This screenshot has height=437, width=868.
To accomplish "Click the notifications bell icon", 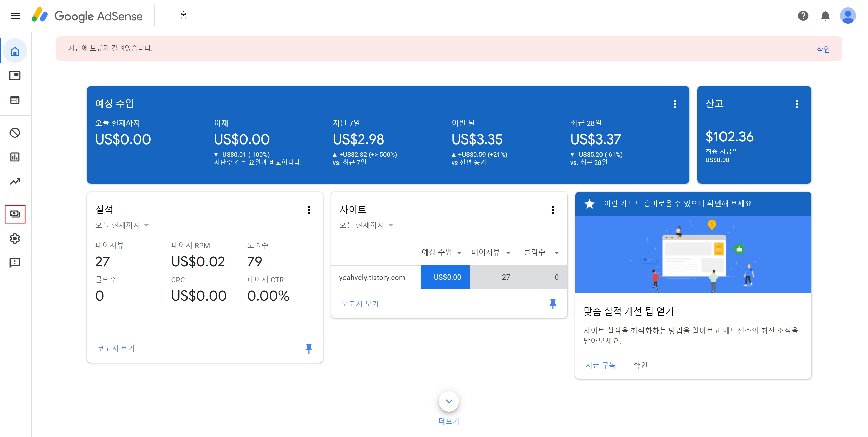I will pyautogui.click(x=825, y=16).
